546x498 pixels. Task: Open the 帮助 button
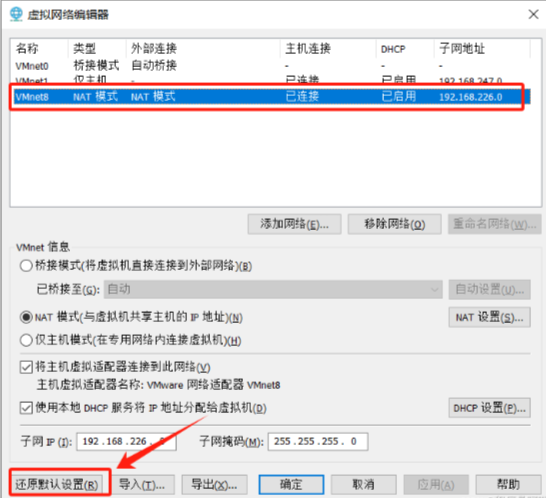coord(508,484)
